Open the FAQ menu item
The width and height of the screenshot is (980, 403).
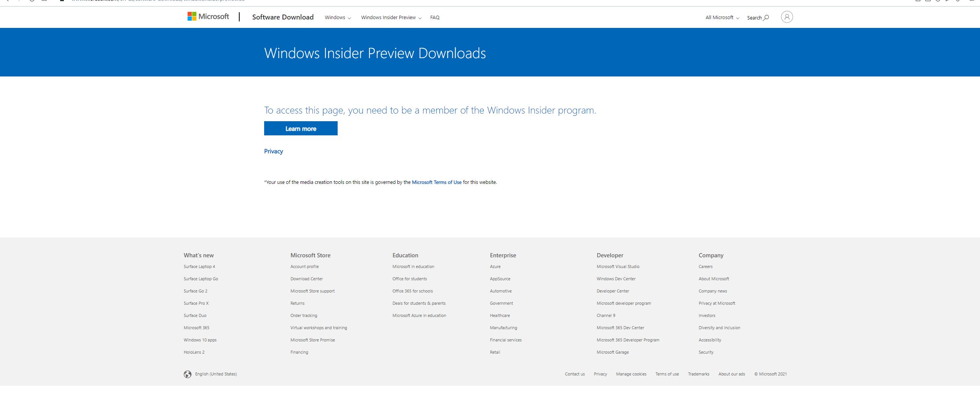(x=435, y=18)
